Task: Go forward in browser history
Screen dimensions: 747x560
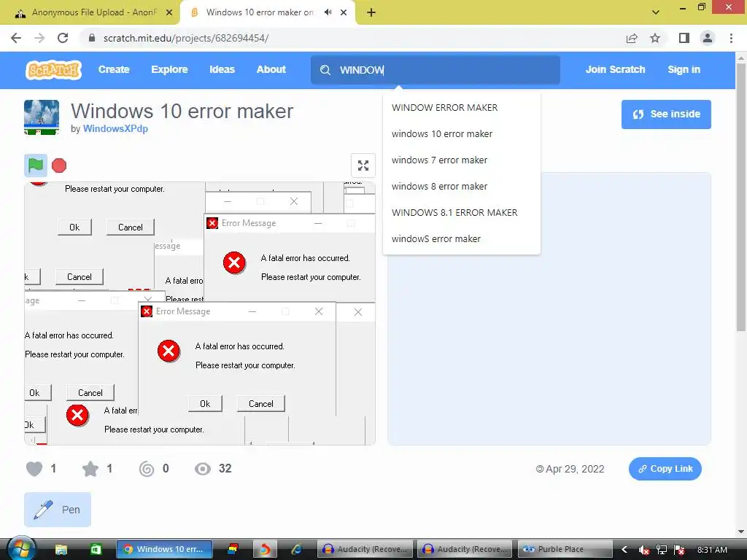Action: click(x=39, y=38)
